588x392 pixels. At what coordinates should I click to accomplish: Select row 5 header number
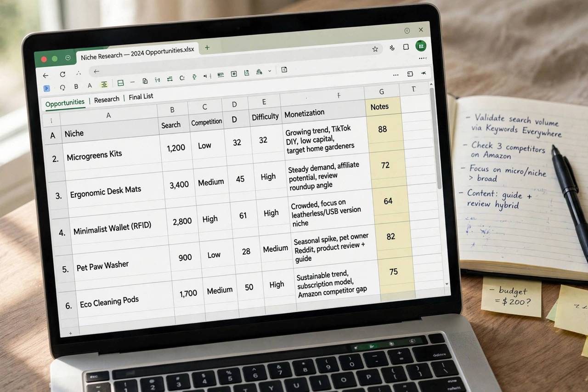pos(65,269)
